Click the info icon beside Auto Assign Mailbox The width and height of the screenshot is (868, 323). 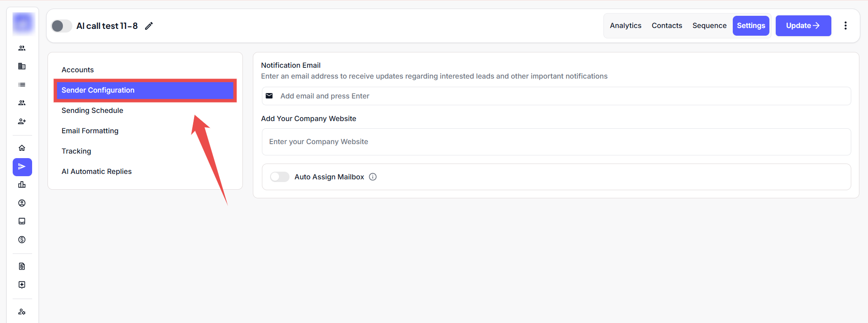pyautogui.click(x=373, y=177)
